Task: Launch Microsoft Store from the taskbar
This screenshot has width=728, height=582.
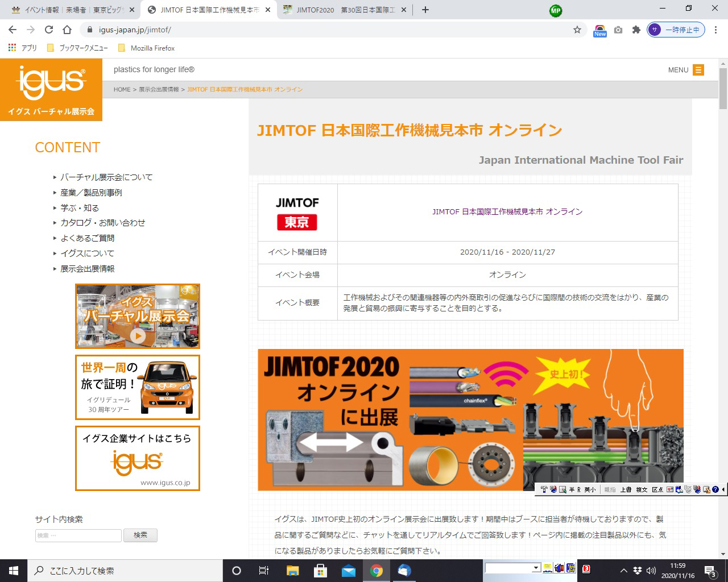Action: [320, 571]
